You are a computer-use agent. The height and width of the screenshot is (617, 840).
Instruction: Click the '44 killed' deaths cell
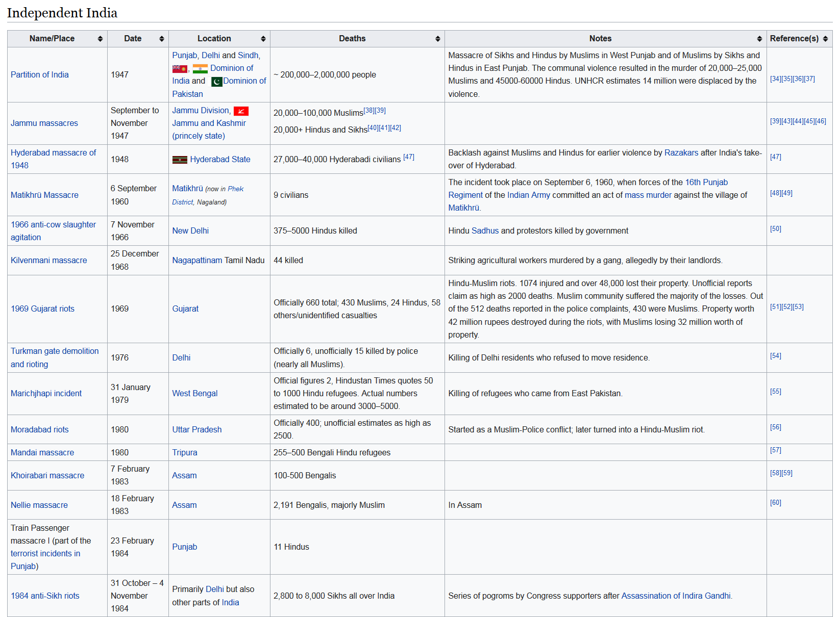click(x=357, y=261)
